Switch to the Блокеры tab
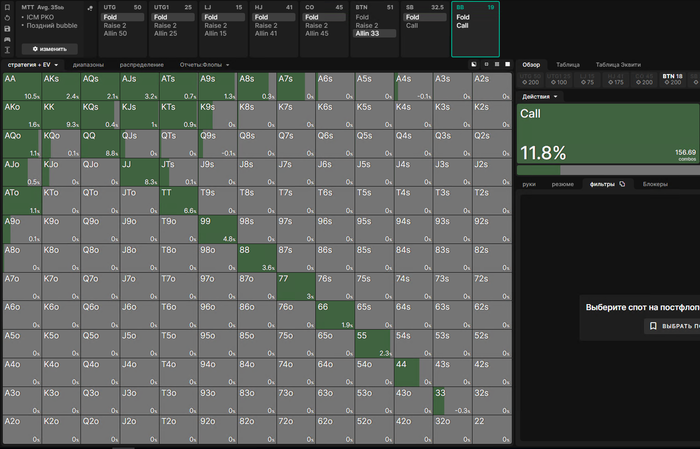 tap(655, 184)
